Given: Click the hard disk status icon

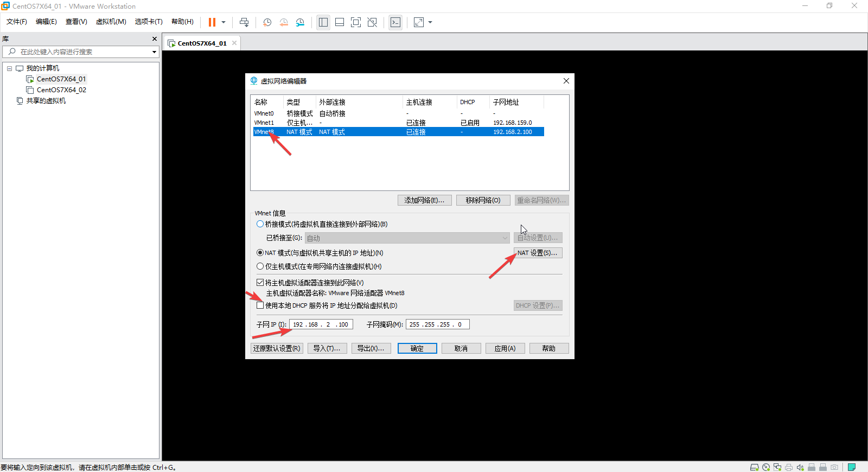Looking at the screenshot, I should tap(754, 467).
